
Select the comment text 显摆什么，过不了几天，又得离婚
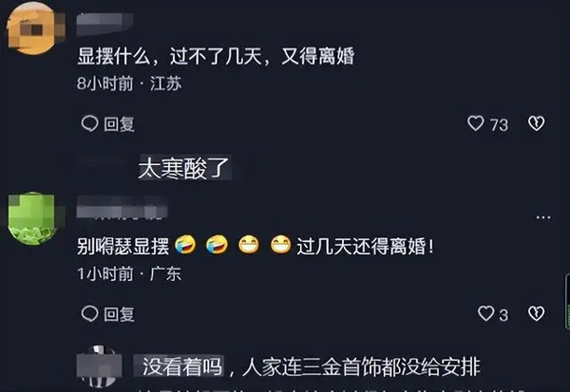216,56
